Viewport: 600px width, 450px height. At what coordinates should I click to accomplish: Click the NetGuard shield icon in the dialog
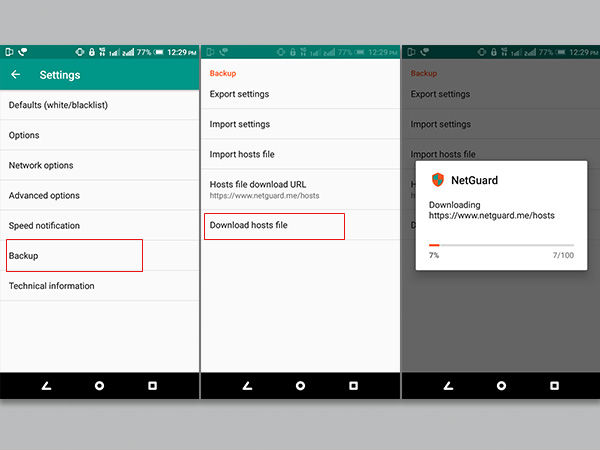437,180
